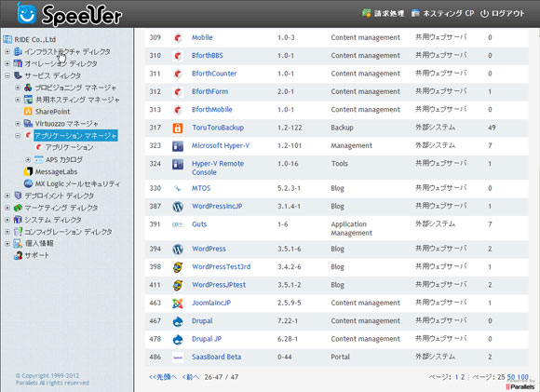The width and height of the screenshot is (540, 392).
Task: Click Application Management category text
Action: coord(352,228)
